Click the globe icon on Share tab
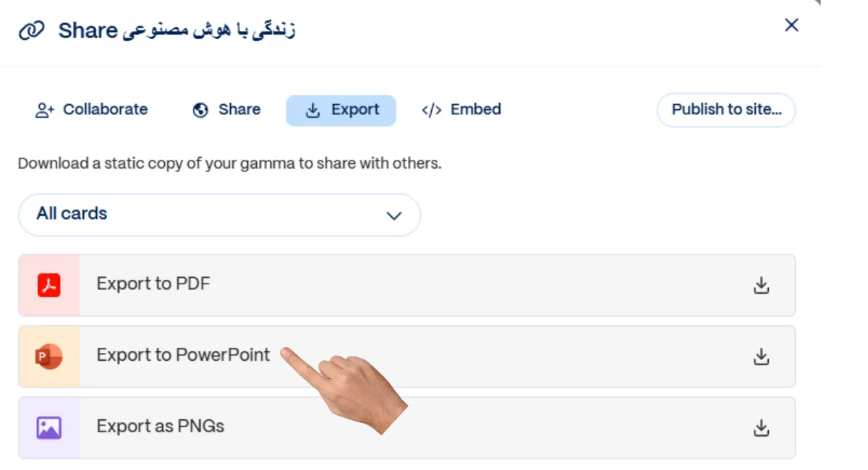The image size is (868, 470). (200, 111)
